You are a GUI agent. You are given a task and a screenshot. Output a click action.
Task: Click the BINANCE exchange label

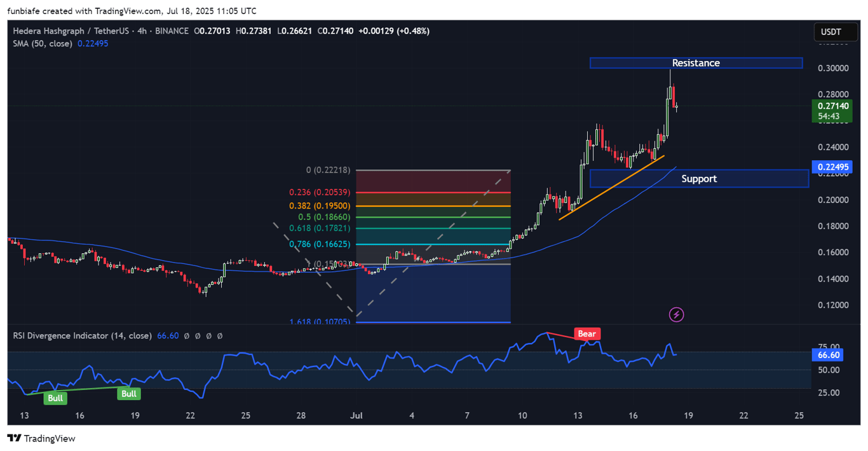(x=172, y=31)
